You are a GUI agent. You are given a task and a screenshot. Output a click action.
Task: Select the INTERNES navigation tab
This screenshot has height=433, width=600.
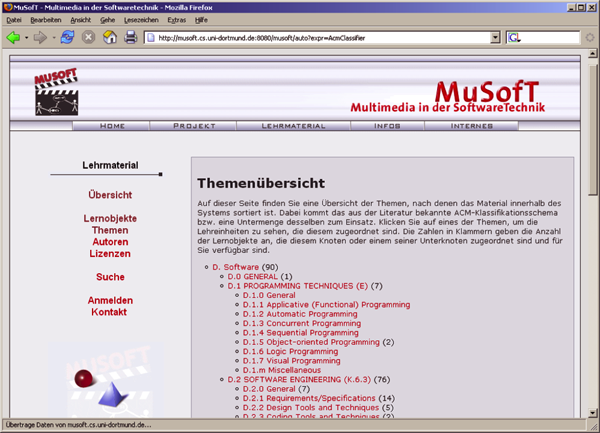[471, 126]
